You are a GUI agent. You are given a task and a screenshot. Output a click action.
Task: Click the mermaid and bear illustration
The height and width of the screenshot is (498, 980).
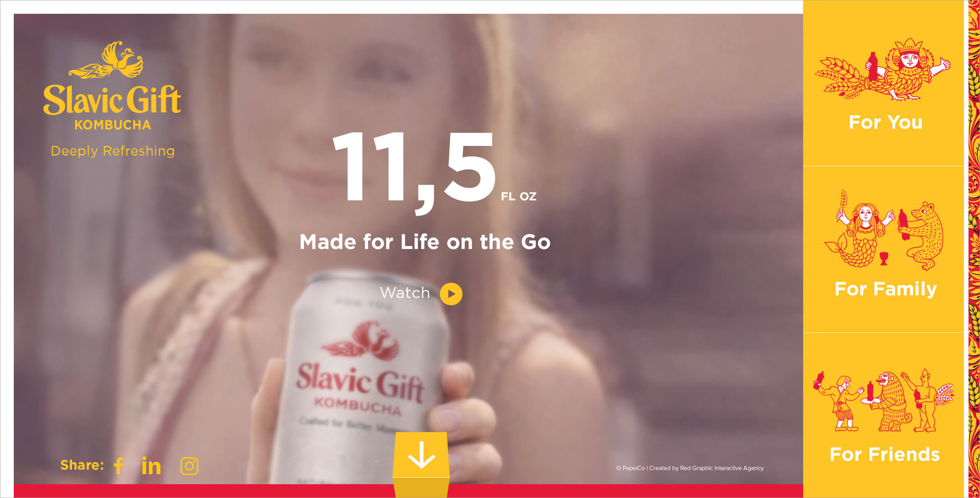884,230
